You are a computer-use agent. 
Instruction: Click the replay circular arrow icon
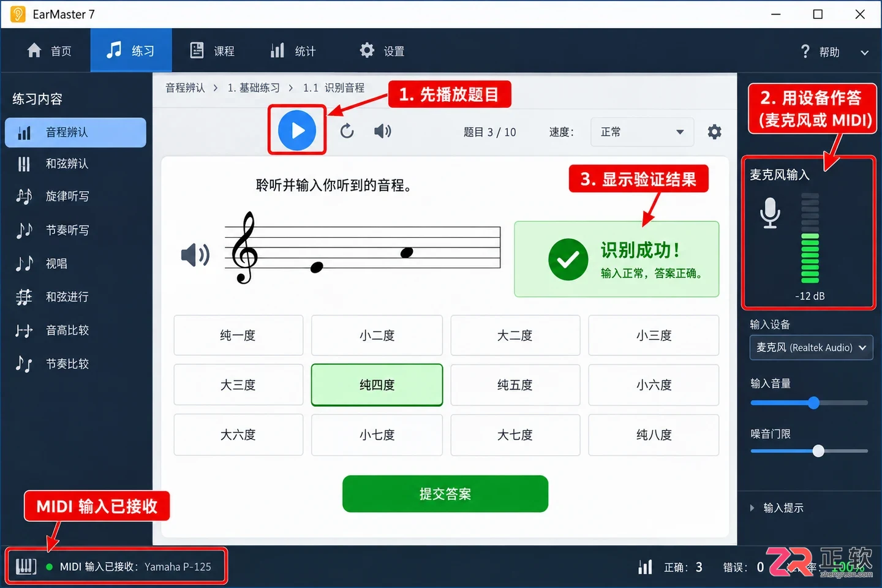tap(347, 131)
